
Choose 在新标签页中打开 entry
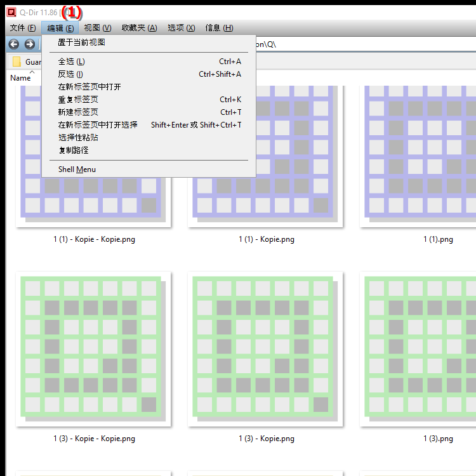pos(149,87)
